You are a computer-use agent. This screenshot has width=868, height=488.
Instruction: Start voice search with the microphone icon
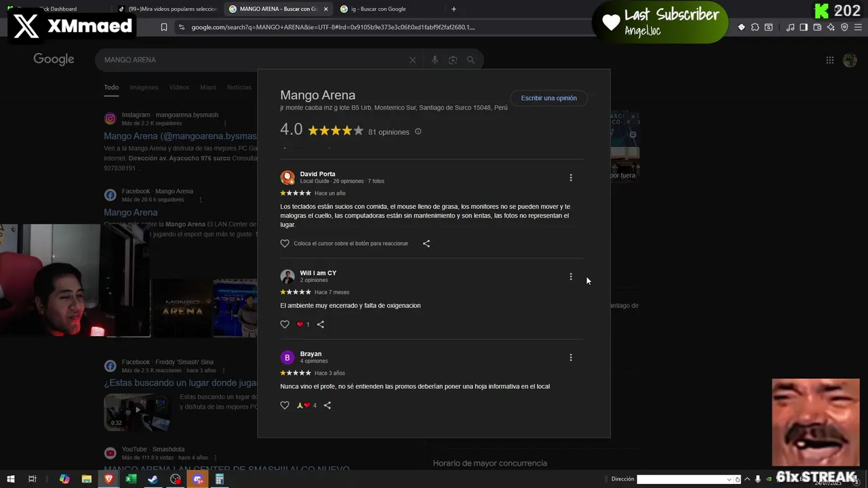[x=435, y=60]
